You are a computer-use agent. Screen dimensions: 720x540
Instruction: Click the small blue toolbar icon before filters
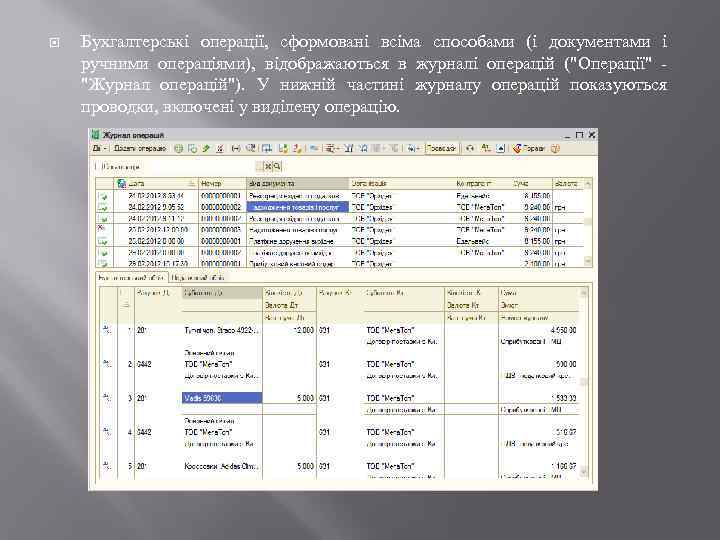pyautogui.click(x=315, y=148)
